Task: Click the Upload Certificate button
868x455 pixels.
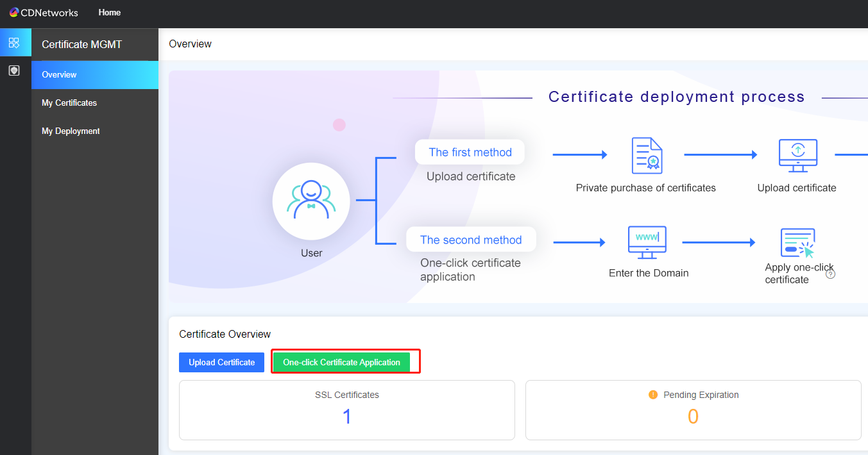Action: point(221,362)
